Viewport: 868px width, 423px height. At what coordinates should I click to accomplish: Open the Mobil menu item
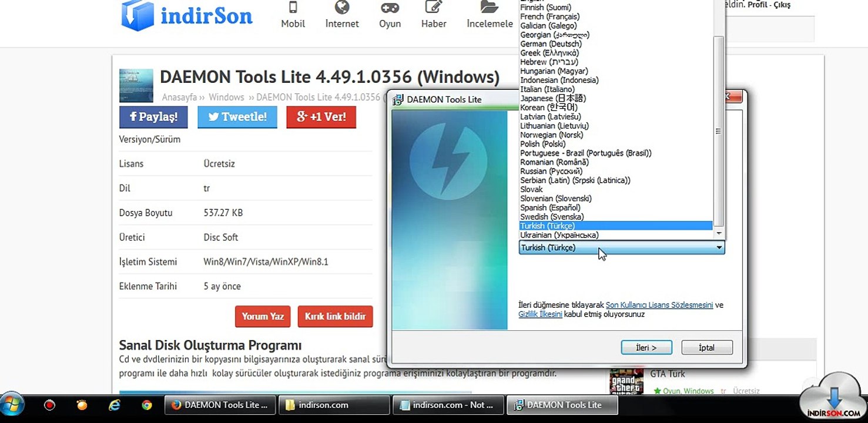[x=293, y=23]
